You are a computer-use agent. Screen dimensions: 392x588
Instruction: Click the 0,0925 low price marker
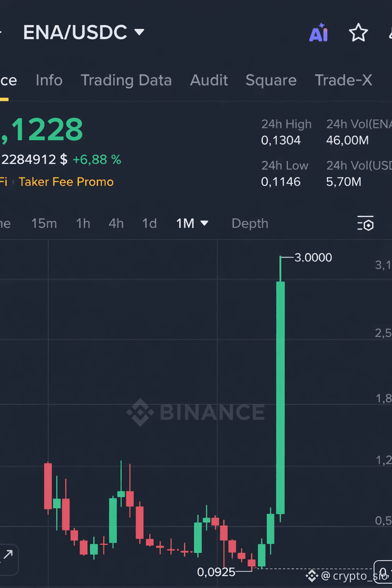(216, 572)
